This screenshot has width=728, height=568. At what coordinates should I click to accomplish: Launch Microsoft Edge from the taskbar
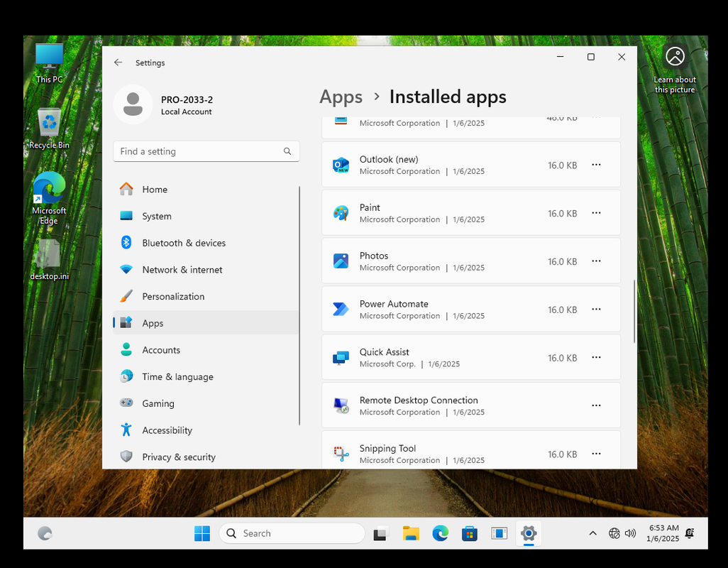(440, 534)
